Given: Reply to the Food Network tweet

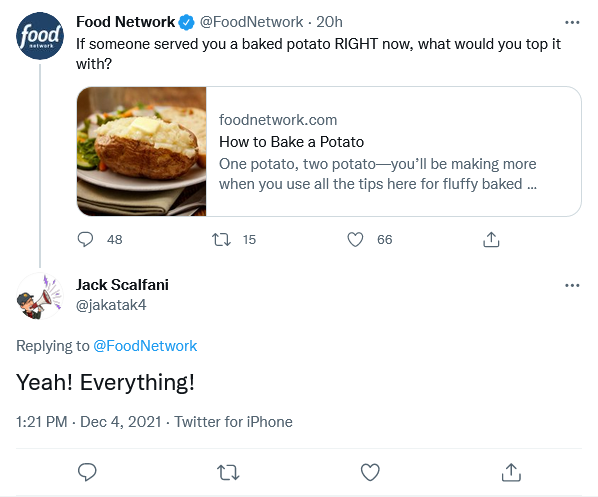Looking at the screenshot, I should pos(85,240).
